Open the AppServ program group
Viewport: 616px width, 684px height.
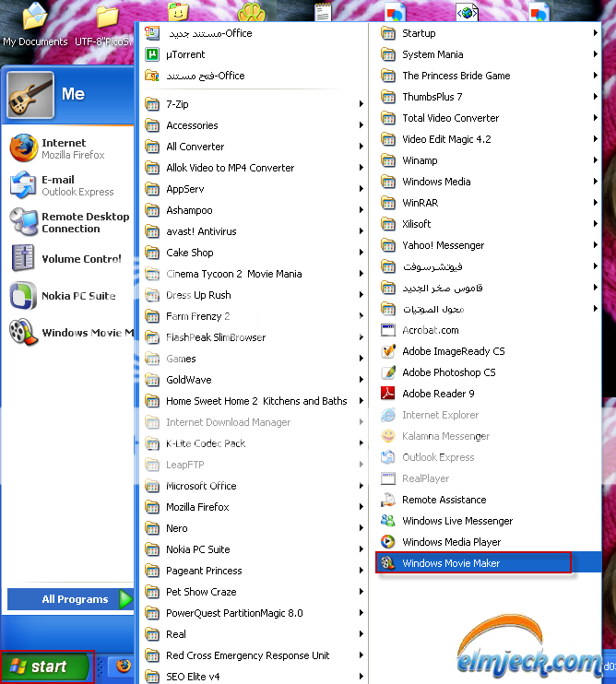[255, 189]
